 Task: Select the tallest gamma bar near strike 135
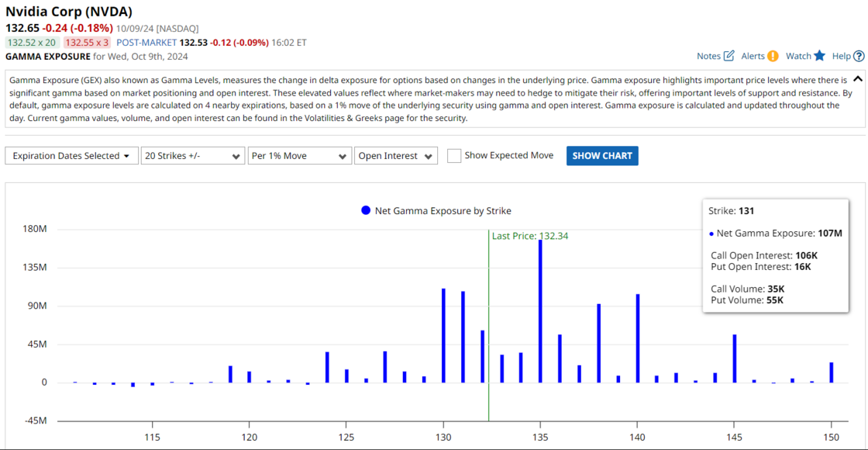point(539,310)
